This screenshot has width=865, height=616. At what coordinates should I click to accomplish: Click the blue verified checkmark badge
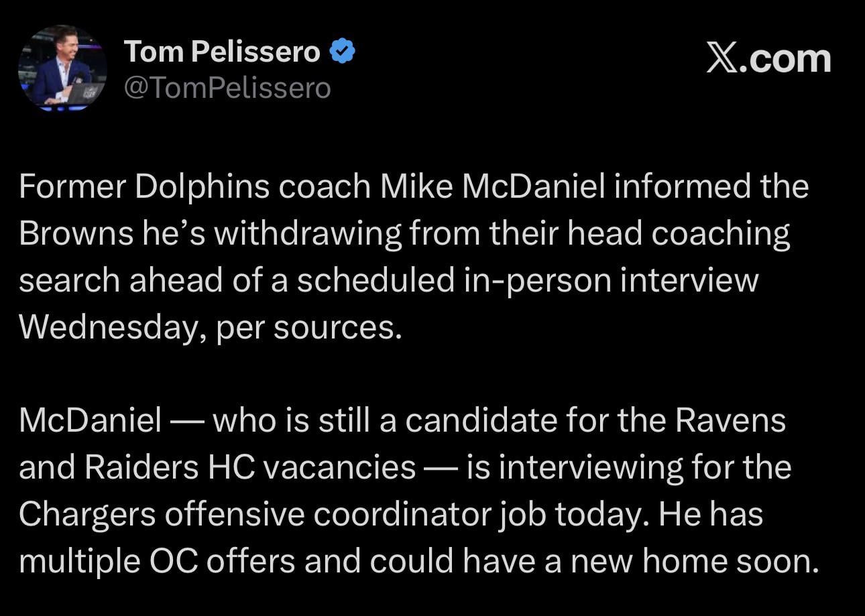point(343,52)
